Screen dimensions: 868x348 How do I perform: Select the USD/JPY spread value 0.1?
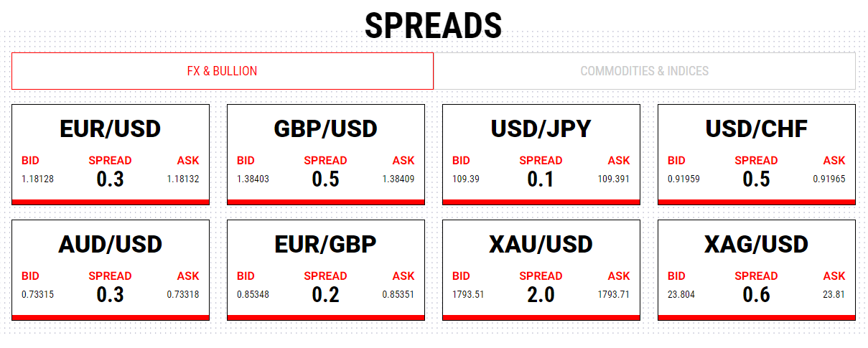541,179
